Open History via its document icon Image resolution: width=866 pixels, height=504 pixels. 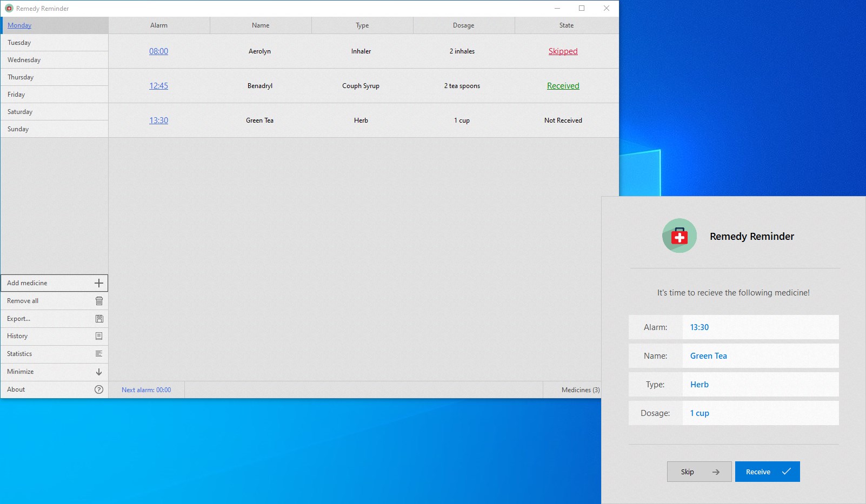click(99, 336)
